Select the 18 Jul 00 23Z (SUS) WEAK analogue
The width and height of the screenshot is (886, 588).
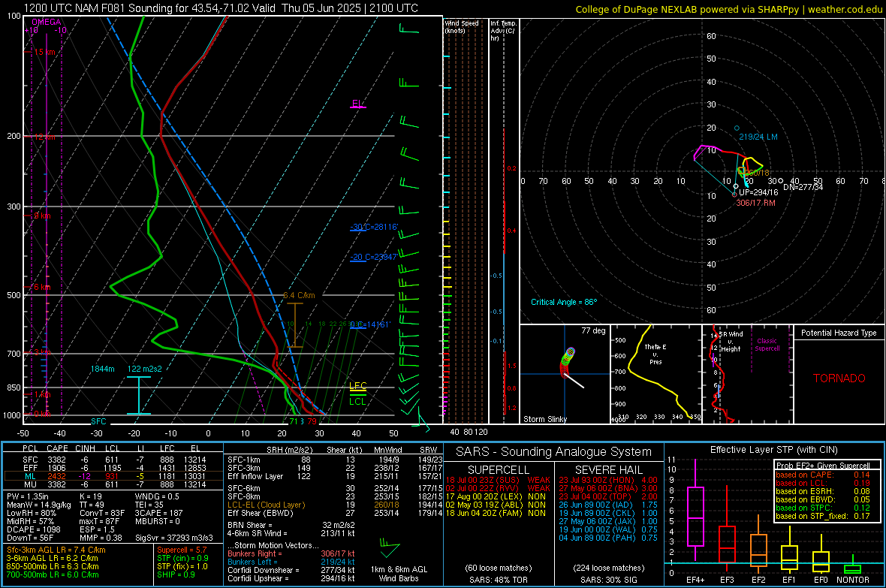pyautogui.click(x=498, y=480)
